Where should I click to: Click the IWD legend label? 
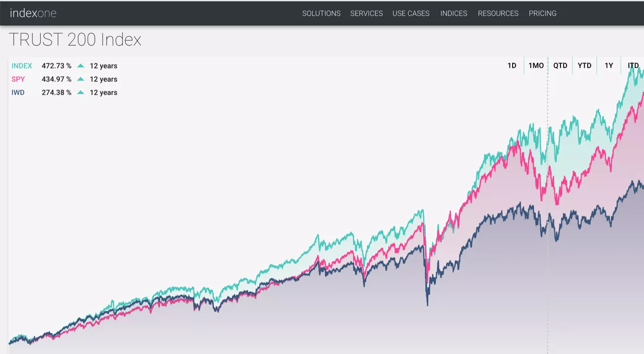(x=18, y=93)
